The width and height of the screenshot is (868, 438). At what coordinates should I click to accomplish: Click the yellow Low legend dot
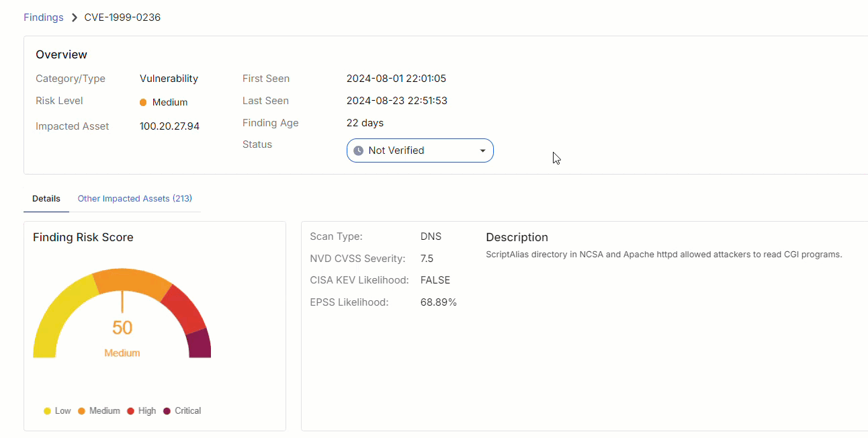pyautogui.click(x=47, y=411)
